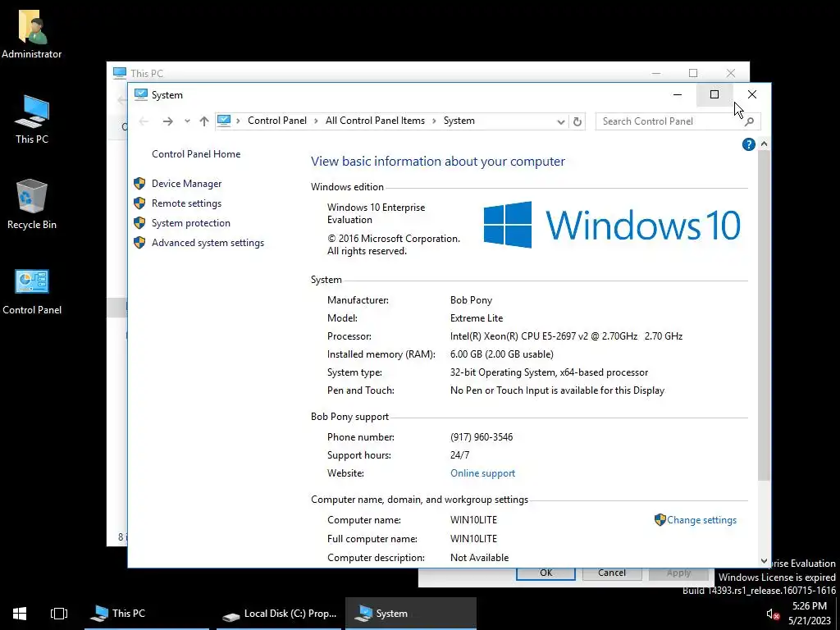Click the processor value Intel(R) Xeon(R) text
This screenshot has width=840, height=630.
[566, 336]
